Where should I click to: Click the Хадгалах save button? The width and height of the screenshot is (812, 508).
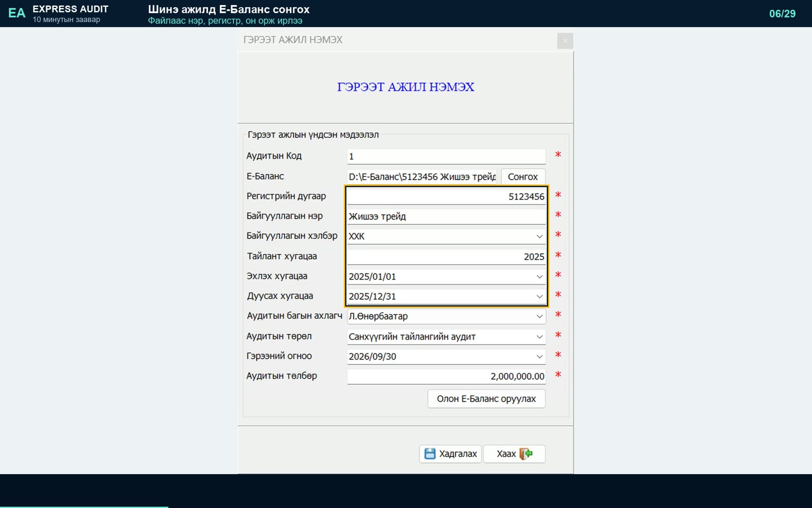[x=450, y=454]
